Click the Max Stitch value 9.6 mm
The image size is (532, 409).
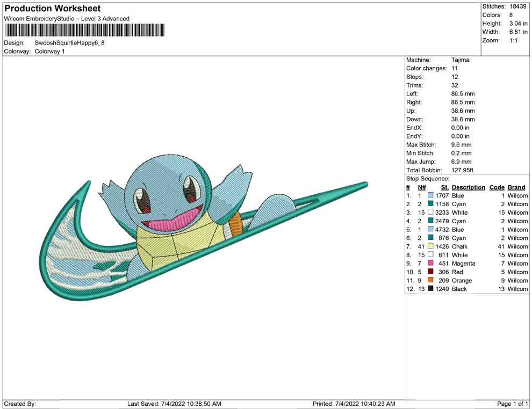point(461,145)
